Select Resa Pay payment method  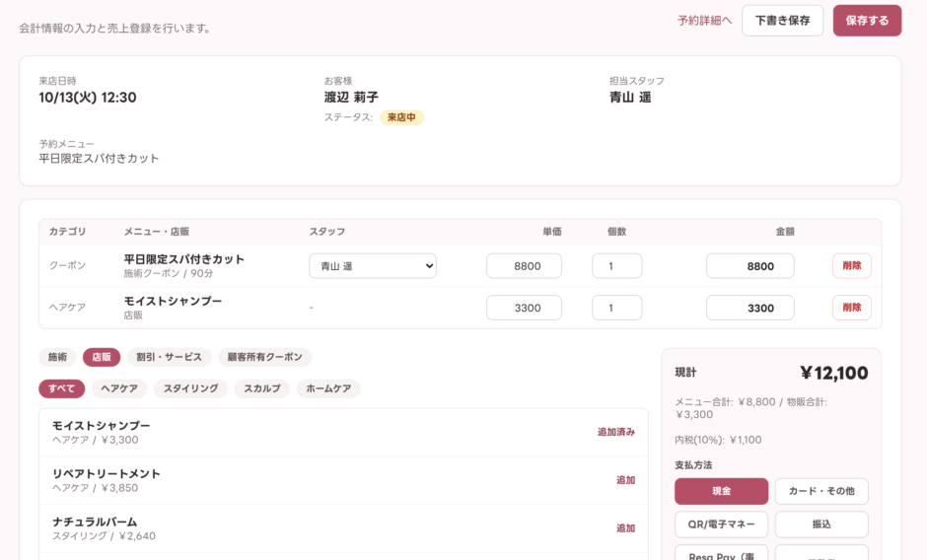coord(721,553)
